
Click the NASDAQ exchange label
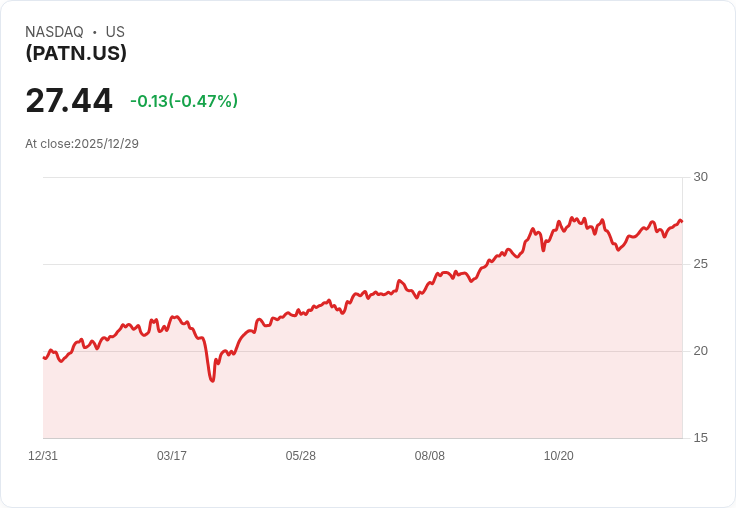coord(54,32)
